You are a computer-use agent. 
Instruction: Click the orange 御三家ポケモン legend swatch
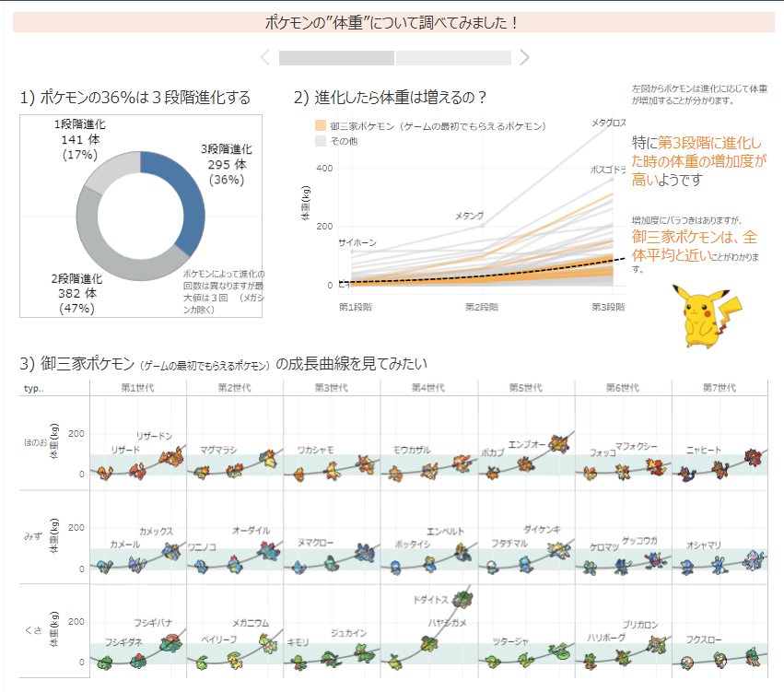321,125
